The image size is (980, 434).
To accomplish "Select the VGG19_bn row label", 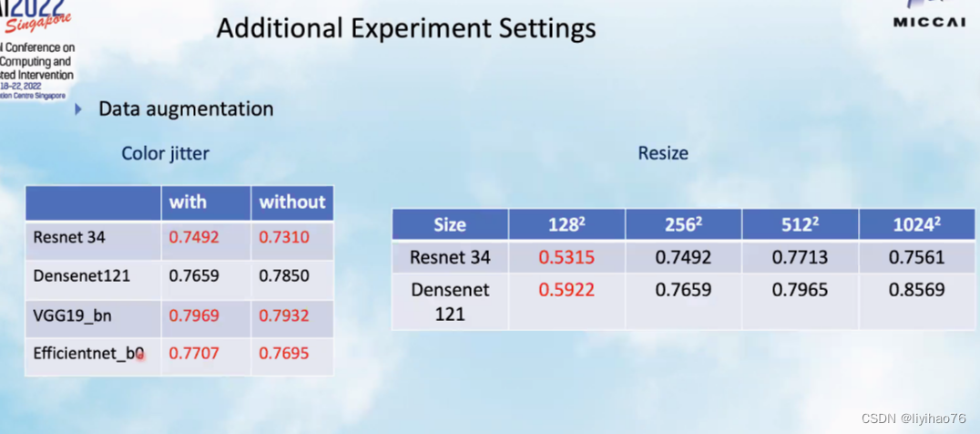I will tap(73, 315).
